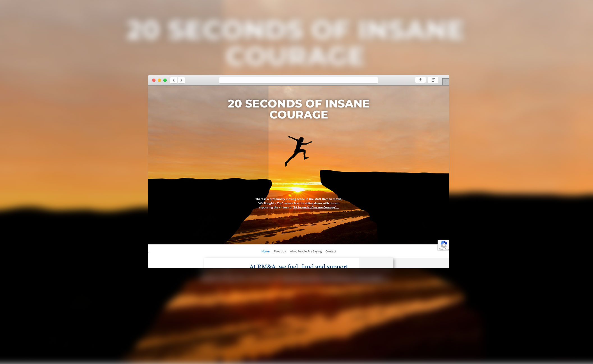Click the 'At RM&A, we fuel' heading

point(299,266)
